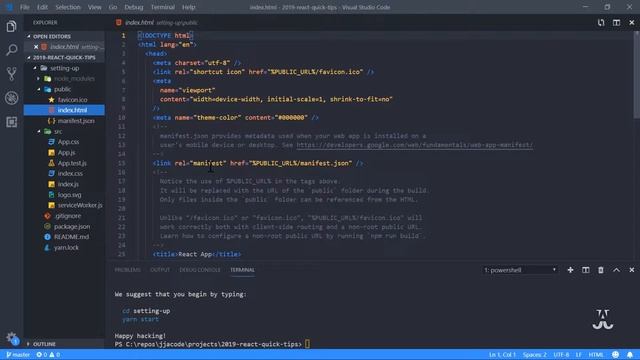640x360 pixels.
Task: Switch to the Output panel tab
Action: tap(160, 270)
